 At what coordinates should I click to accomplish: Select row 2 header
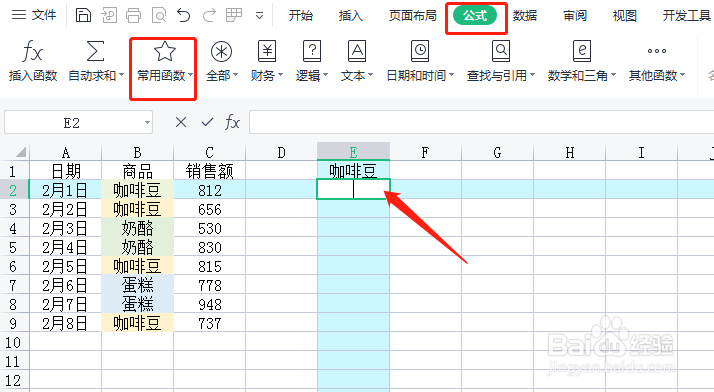point(15,190)
